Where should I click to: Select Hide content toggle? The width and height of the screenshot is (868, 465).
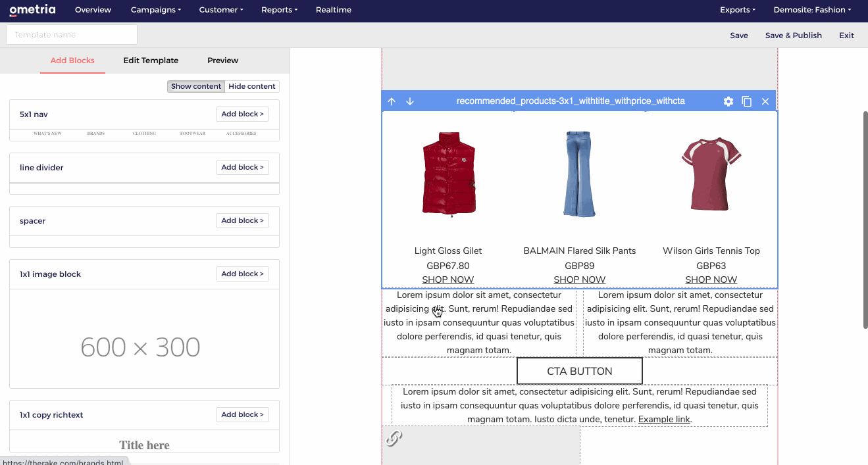coord(252,86)
